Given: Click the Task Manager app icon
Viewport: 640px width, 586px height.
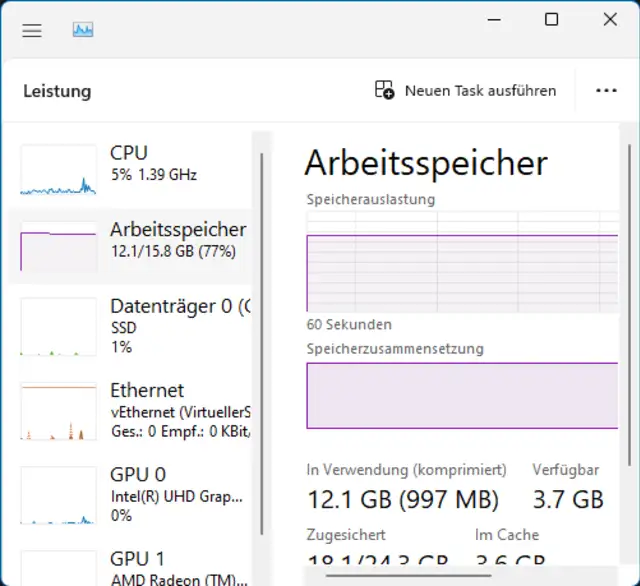Looking at the screenshot, I should coord(83,30).
